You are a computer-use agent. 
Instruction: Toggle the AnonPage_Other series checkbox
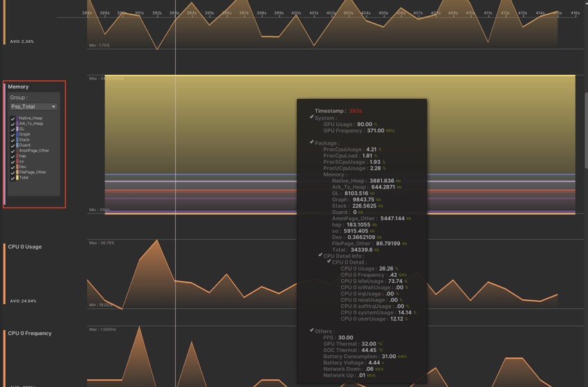pos(12,151)
